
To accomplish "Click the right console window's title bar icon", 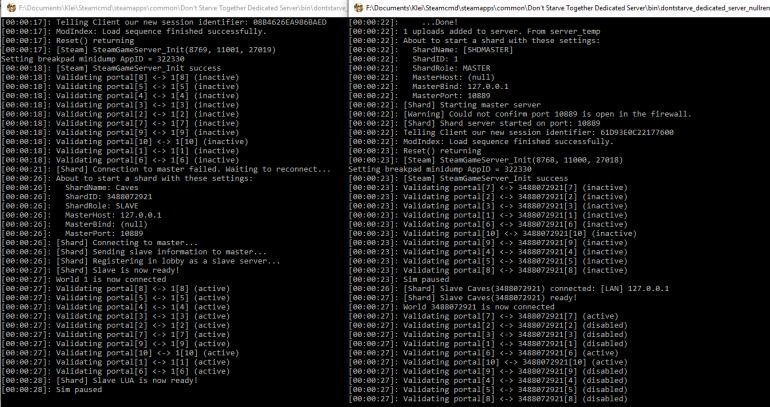I will point(354,7).
